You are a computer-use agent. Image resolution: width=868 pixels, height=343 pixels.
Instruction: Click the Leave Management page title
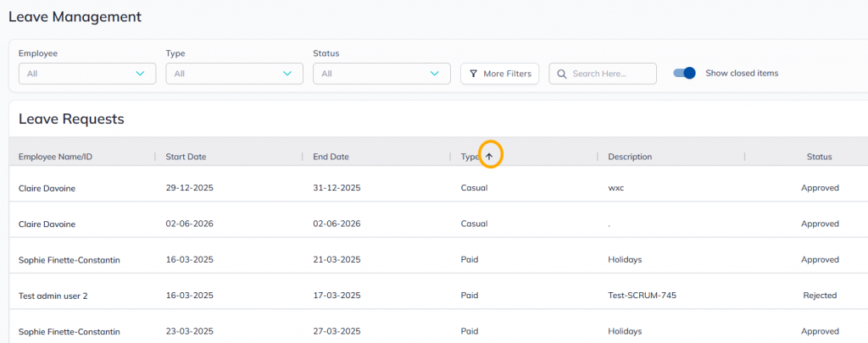click(75, 17)
